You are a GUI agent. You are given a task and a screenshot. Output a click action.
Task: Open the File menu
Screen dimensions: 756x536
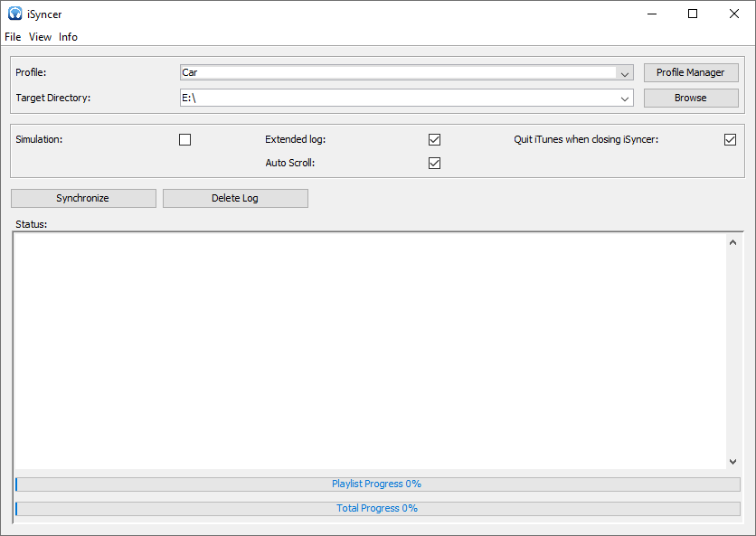tap(13, 37)
